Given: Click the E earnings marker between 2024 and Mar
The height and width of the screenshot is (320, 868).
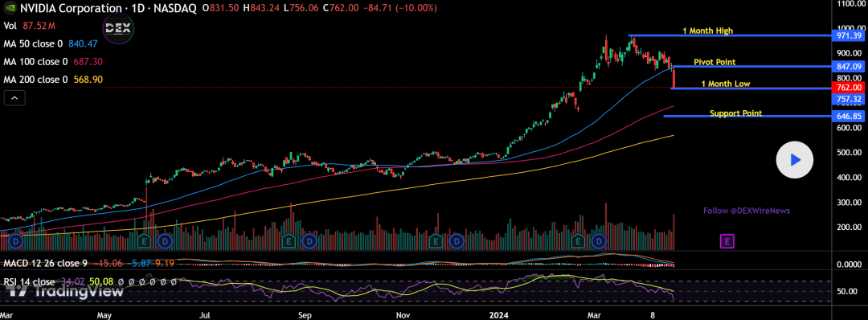Looking at the screenshot, I should pyautogui.click(x=579, y=241).
